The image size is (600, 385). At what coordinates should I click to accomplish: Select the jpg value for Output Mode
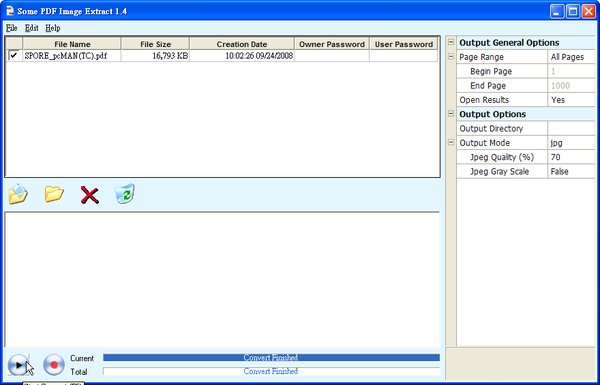(571, 143)
